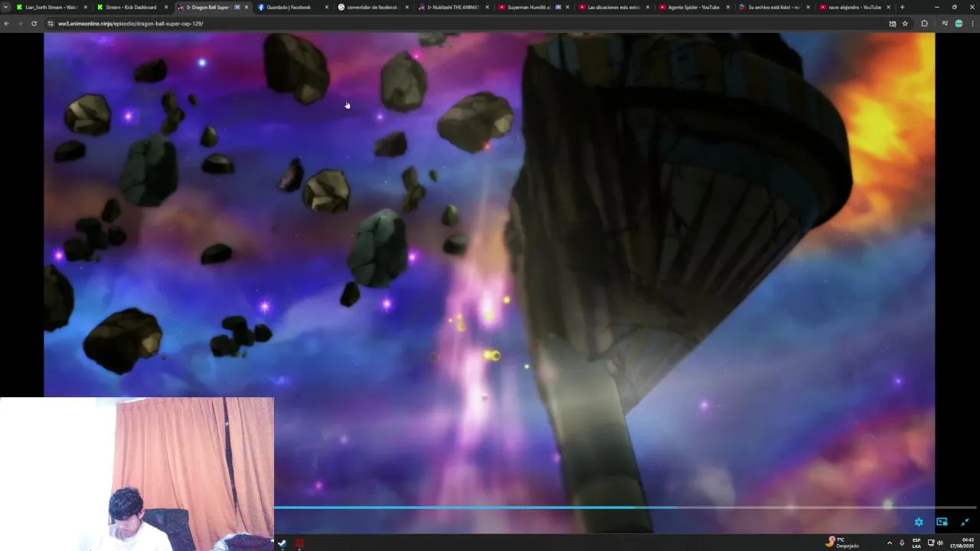Seek on the video progress bar

click(x=625, y=507)
